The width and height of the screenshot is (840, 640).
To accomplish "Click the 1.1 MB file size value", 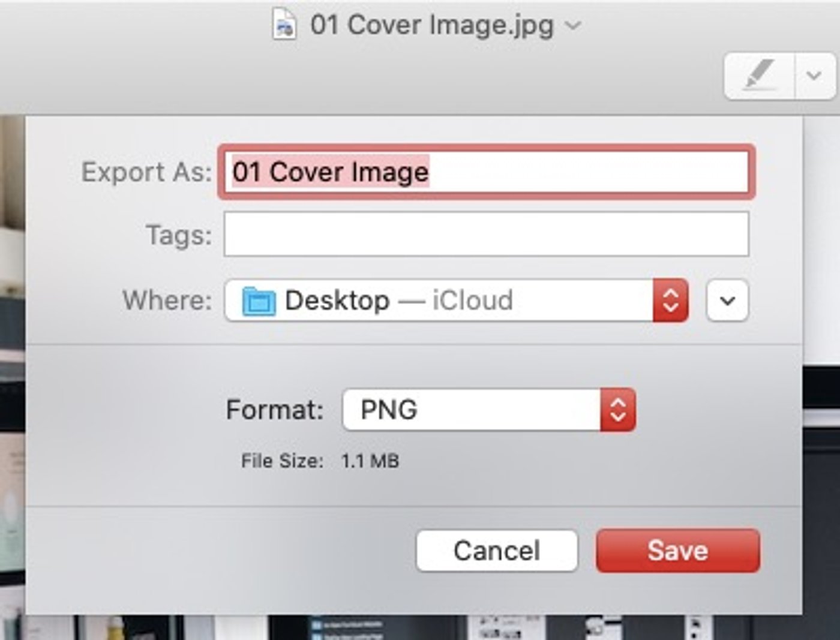I will (370, 461).
